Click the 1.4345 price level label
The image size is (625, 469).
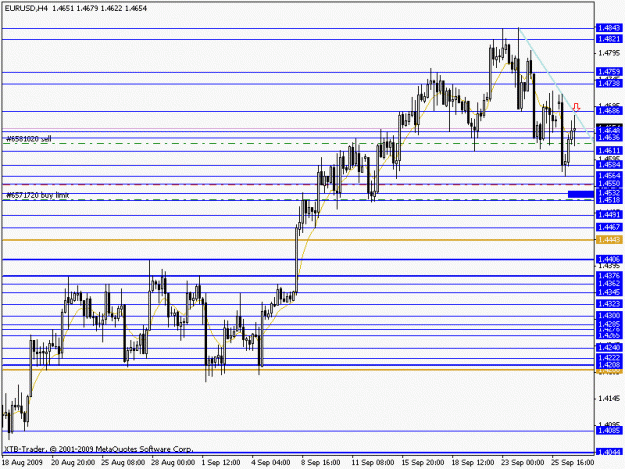coord(609,292)
